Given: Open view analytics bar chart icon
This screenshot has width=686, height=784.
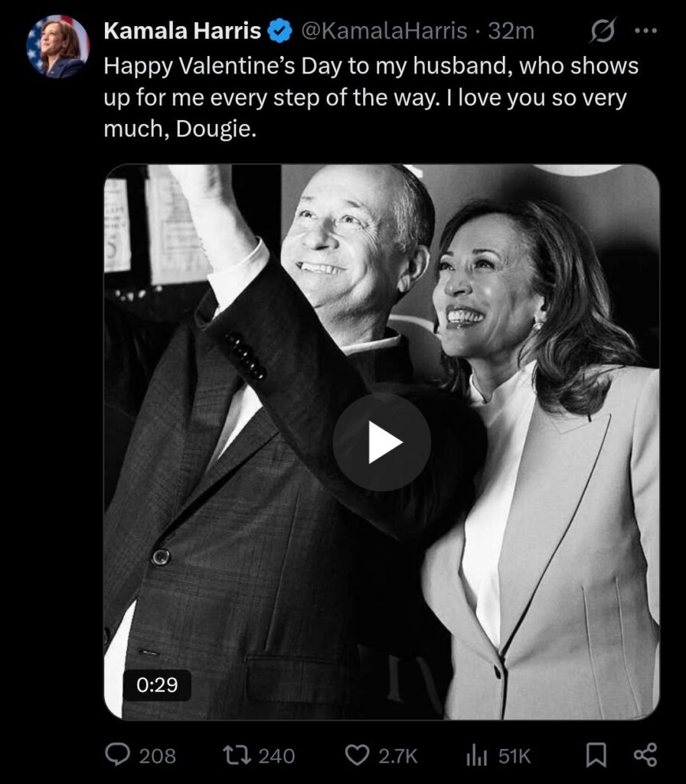Looking at the screenshot, I should click(x=477, y=756).
